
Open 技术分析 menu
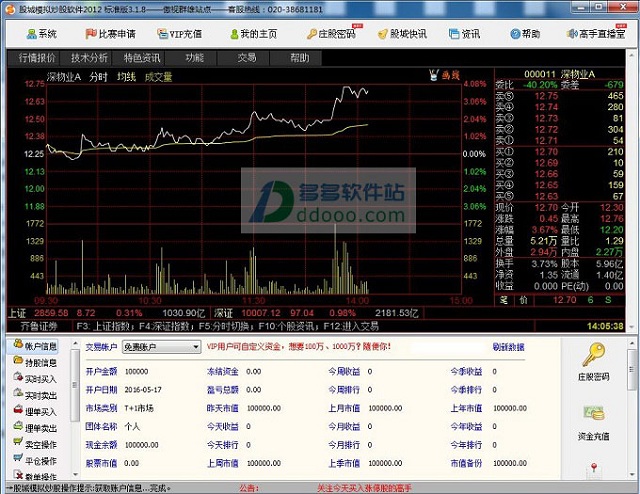89,58
